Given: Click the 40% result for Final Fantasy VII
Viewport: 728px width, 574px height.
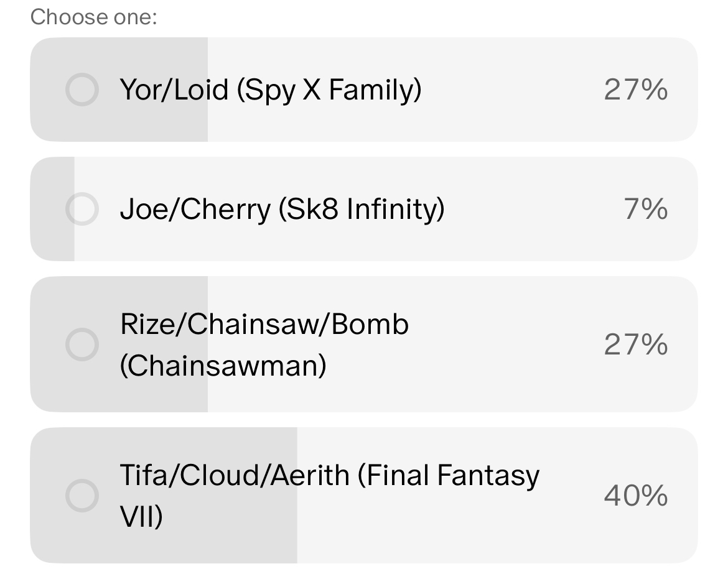Looking at the screenshot, I should click(635, 495).
